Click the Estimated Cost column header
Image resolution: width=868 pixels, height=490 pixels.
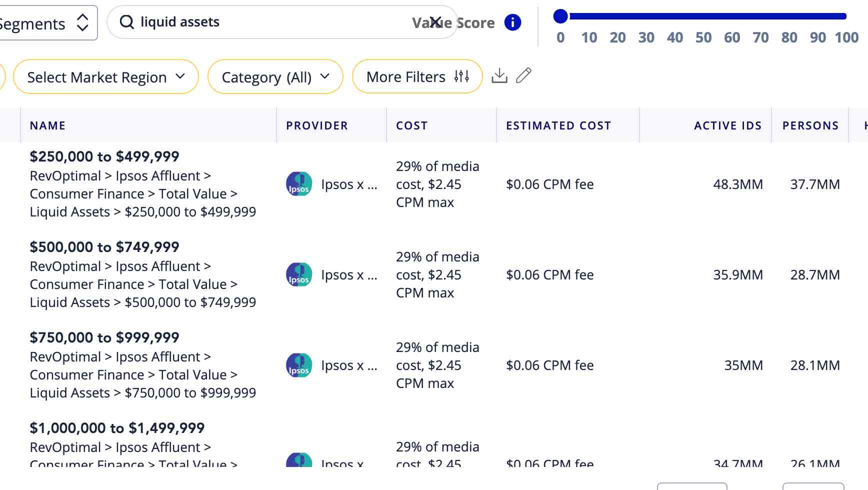(x=558, y=125)
